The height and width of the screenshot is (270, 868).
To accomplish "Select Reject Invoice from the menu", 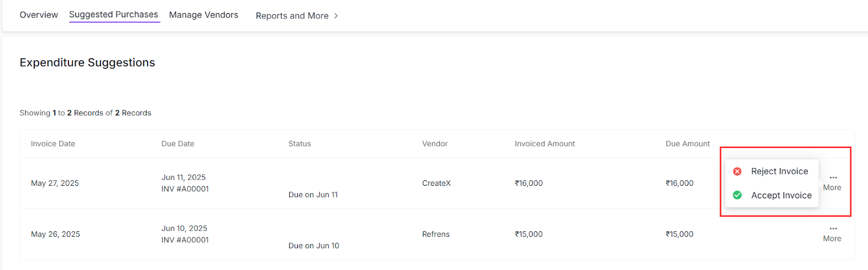I will pyautogui.click(x=779, y=172).
